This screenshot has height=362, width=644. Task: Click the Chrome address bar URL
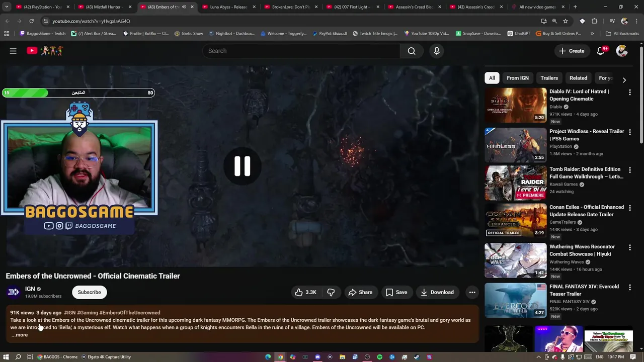coord(91,21)
